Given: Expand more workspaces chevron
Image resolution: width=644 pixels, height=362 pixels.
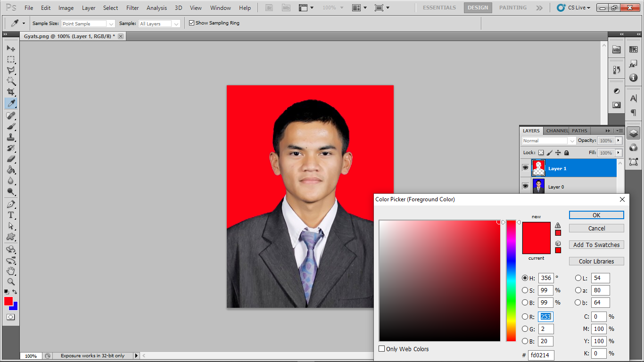Looking at the screenshot, I should [539, 8].
